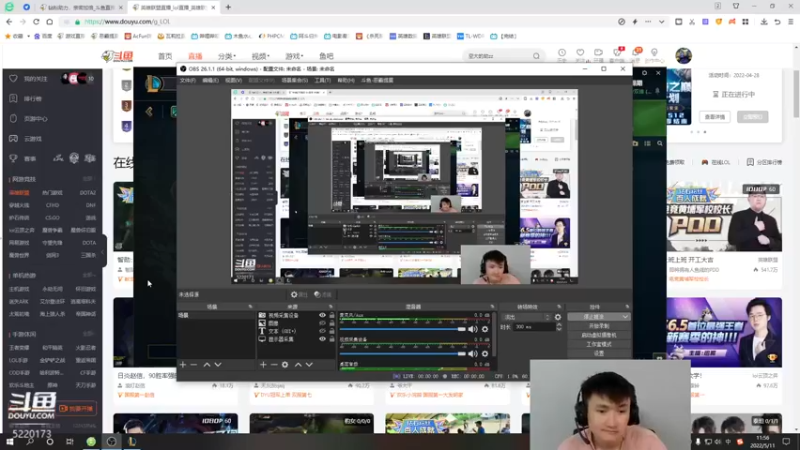The width and height of the screenshot is (800, 450).
Task: Open scene transition properties gear icon
Action: pos(558,317)
